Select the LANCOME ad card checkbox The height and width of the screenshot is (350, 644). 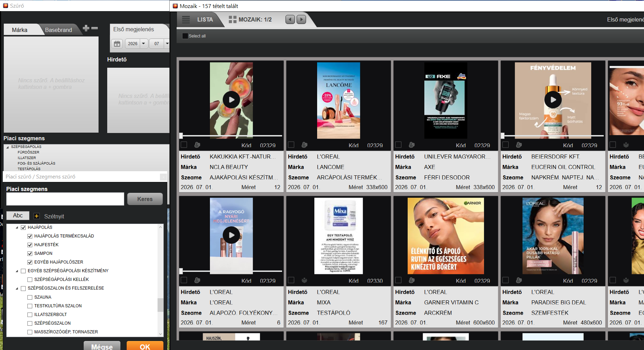[291, 144]
